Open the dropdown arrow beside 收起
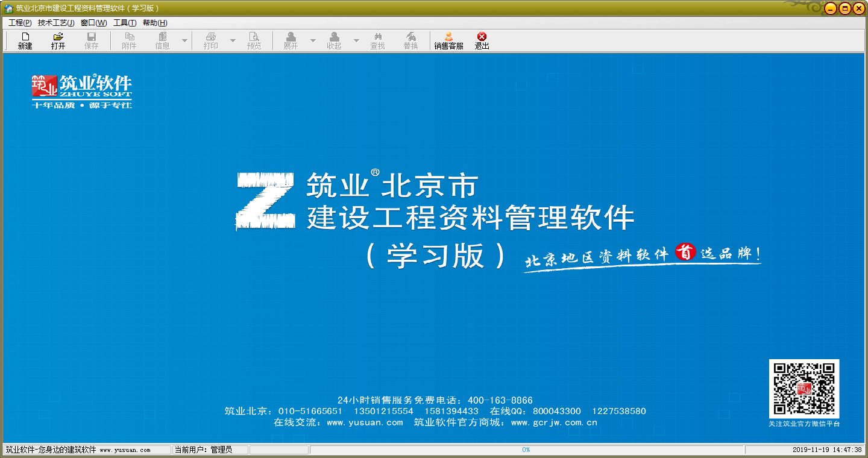 coord(356,40)
